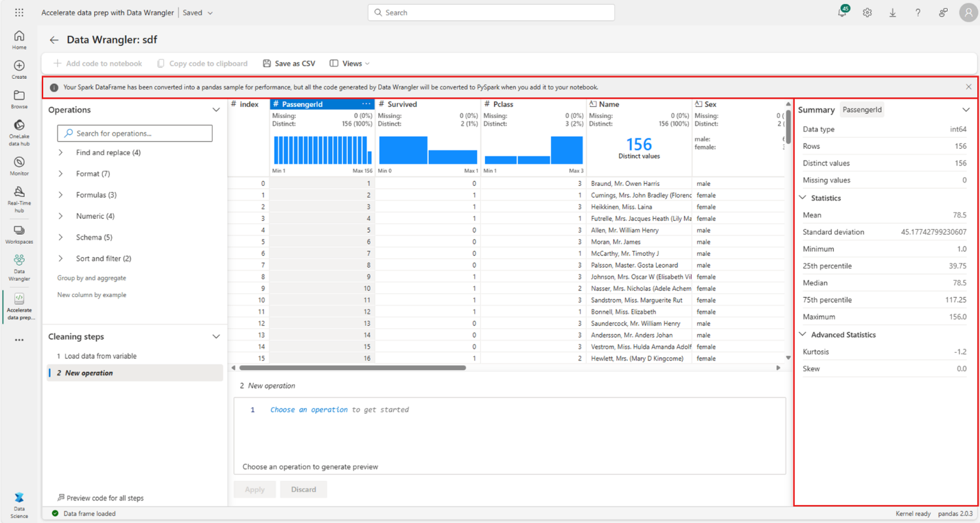Viewport: 980px width, 523px height.
Task: Select New column by example operation
Action: [x=91, y=295]
